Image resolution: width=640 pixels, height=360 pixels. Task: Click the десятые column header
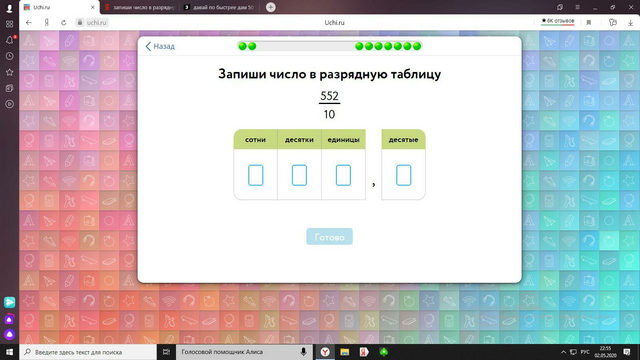tap(403, 140)
